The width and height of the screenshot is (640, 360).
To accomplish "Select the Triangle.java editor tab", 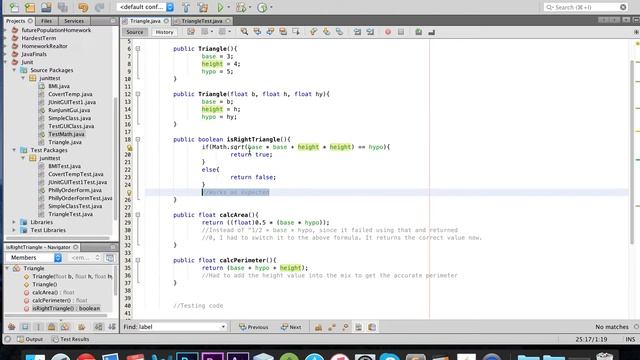I will tap(145, 21).
